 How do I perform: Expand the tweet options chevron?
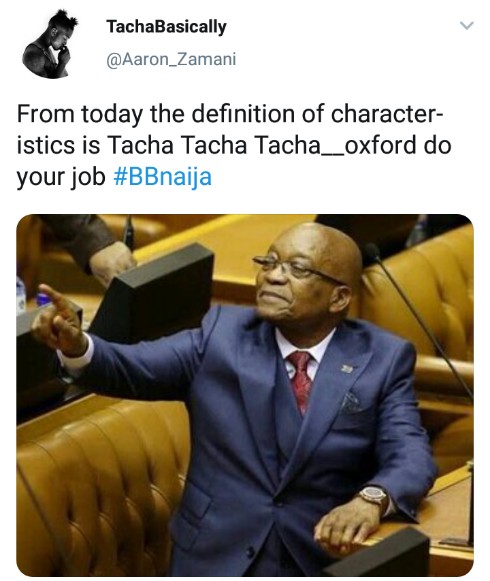pyautogui.click(x=467, y=26)
